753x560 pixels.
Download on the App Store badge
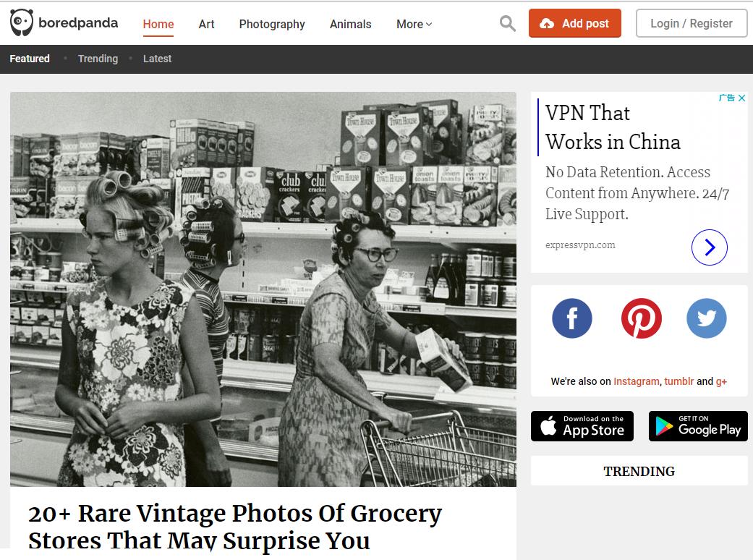pyautogui.click(x=582, y=426)
